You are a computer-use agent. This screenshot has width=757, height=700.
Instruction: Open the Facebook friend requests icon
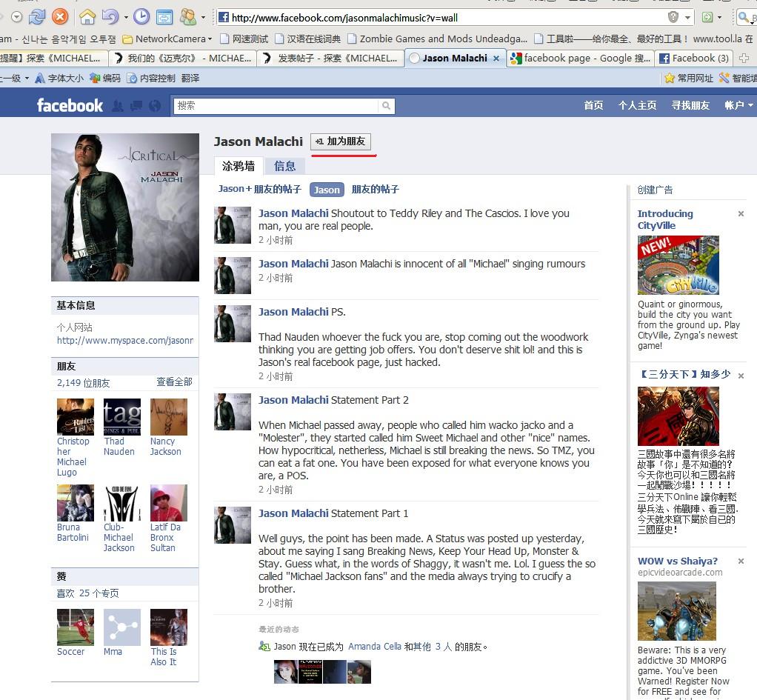[x=117, y=106]
